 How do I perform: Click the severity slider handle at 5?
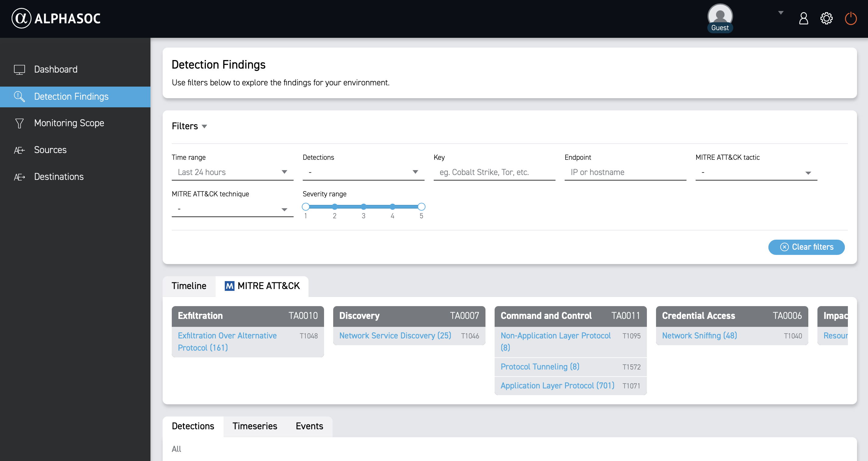(421, 206)
